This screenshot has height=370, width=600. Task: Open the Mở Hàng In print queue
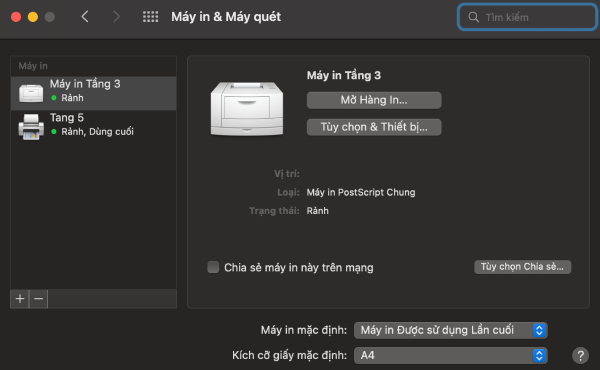[x=374, y=100]
